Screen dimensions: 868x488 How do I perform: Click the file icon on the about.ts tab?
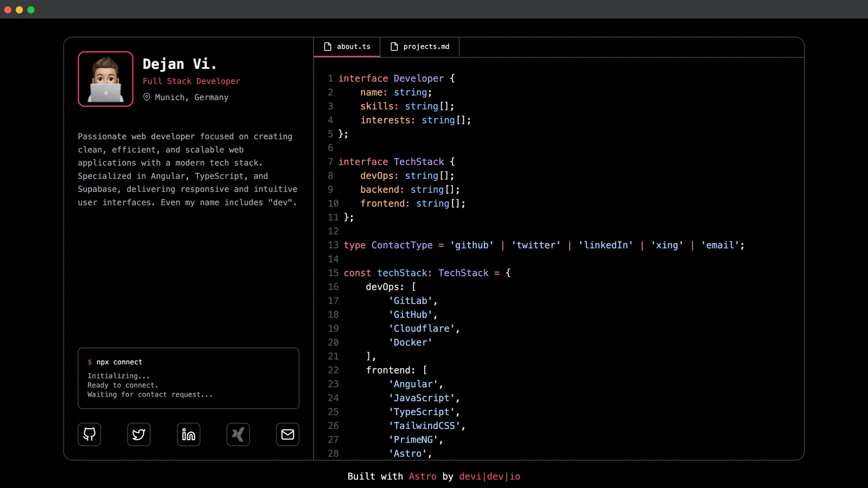[x=328, y=47]
